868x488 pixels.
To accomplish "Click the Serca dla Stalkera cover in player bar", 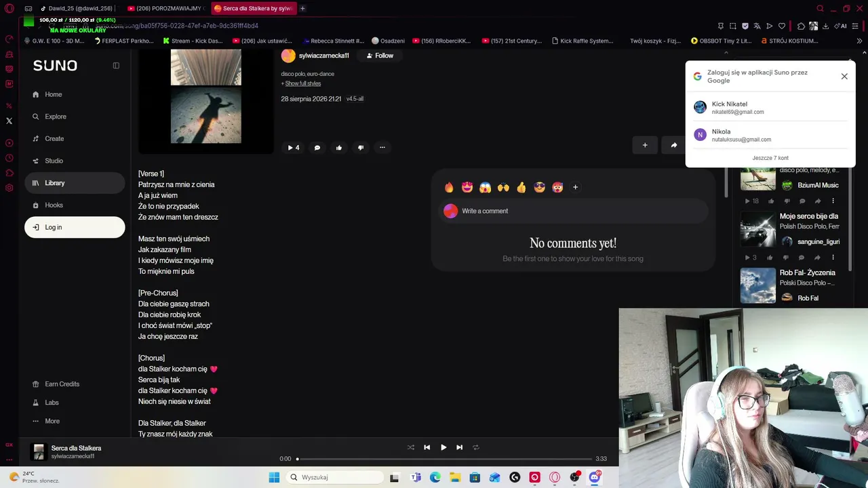I will (x=39, y=452).
